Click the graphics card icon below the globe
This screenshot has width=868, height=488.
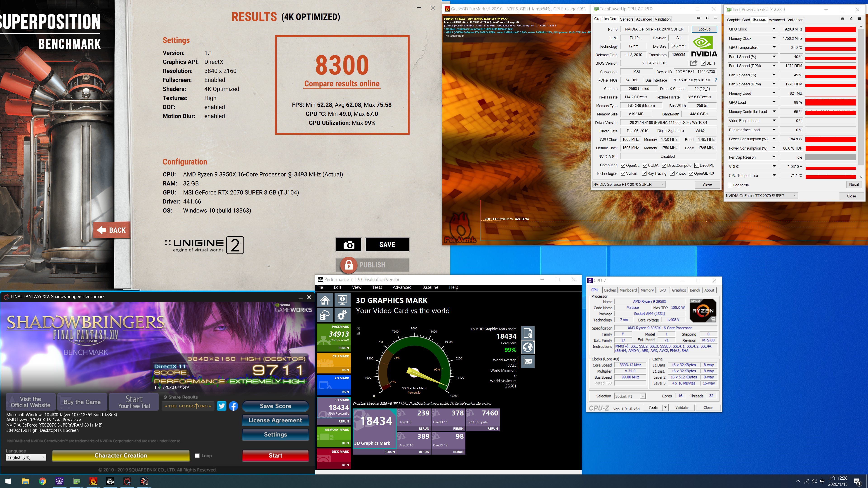click(x=528, y=361)
